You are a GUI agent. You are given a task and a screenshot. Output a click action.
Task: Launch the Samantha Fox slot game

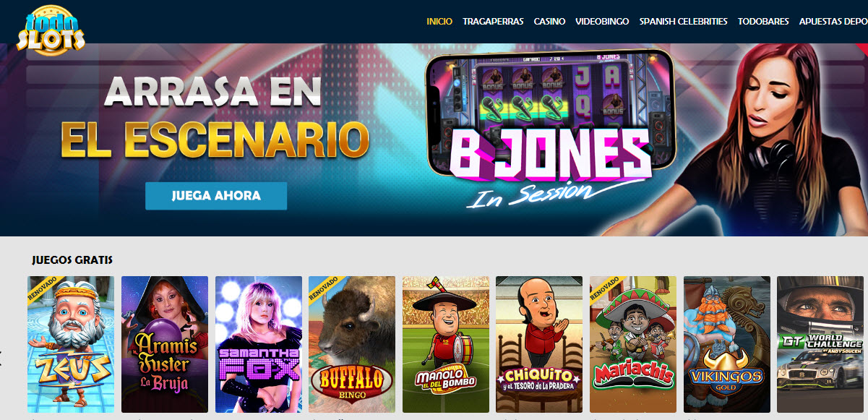tap(259, 344)
